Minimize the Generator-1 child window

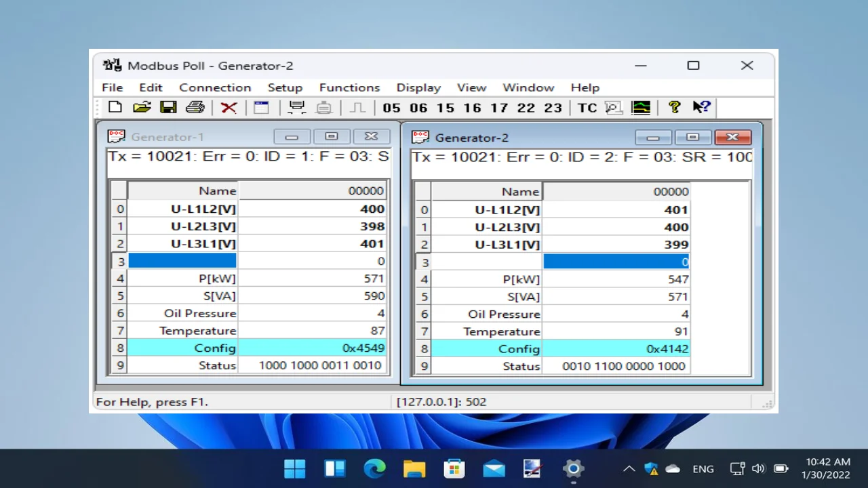[x=292, y=137]
